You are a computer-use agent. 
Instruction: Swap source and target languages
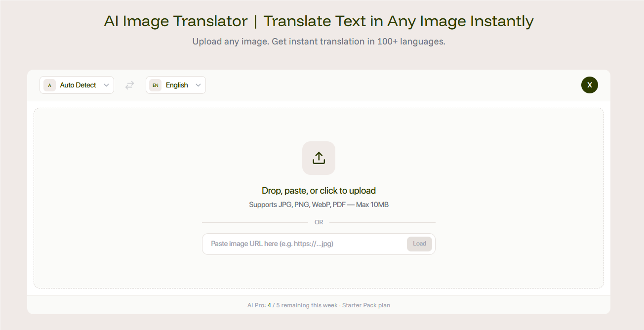click(x=129, y=85)
